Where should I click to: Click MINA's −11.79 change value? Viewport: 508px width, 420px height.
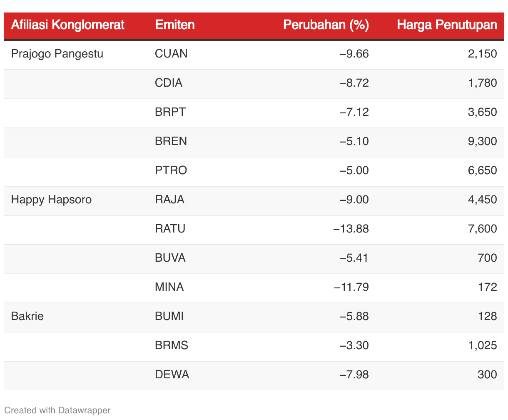click(351, 287)
